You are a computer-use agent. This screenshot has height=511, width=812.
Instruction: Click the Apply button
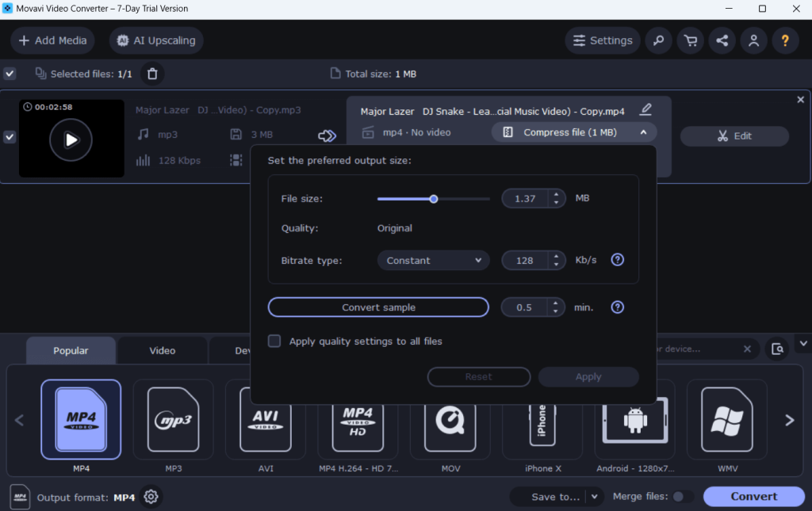[x=588, y=376]
